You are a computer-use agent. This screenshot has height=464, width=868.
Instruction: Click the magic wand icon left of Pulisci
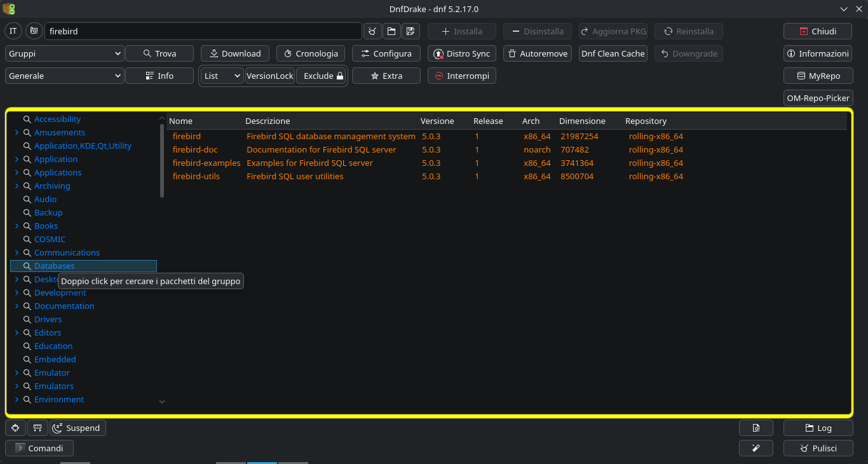756,448
